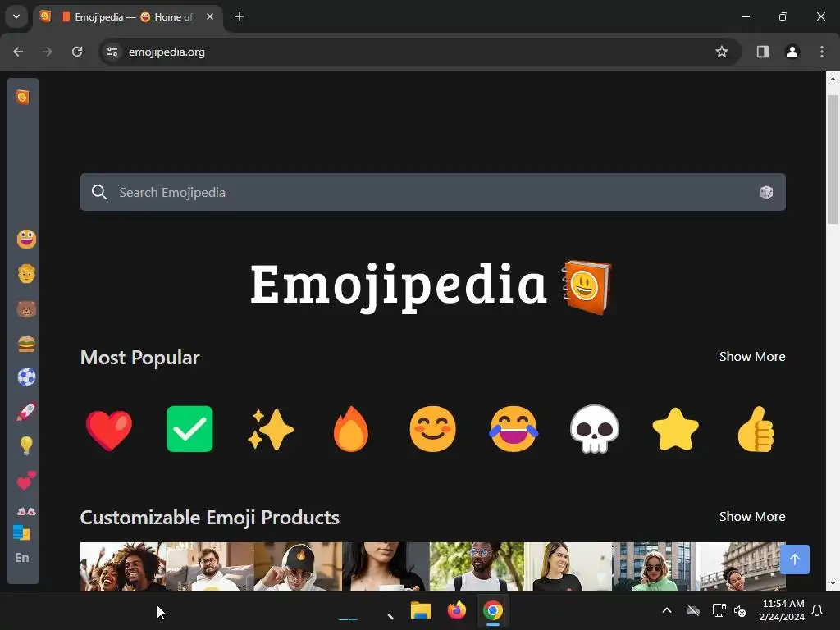Focus the Search Emojipedia field
840x630 pixels.
(433, 192)
